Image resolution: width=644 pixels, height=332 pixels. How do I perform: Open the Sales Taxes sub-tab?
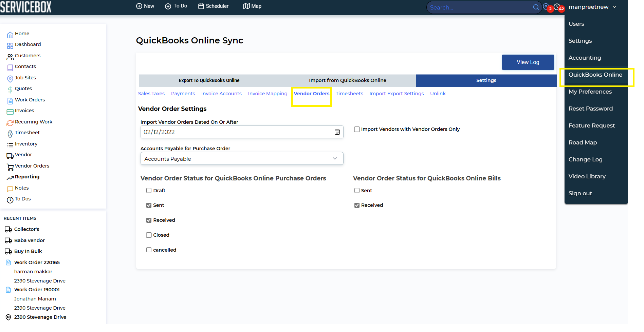point(151,94)
